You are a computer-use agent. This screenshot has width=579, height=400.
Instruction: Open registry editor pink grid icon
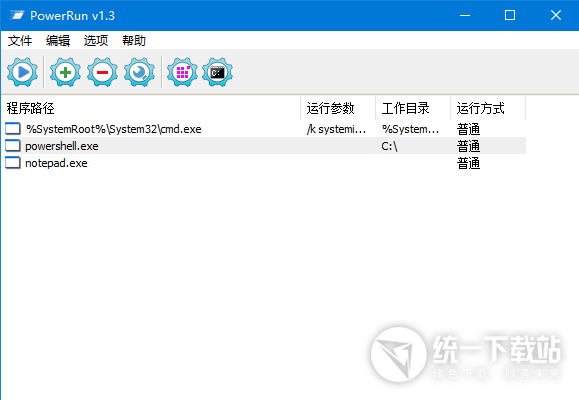pos(182,72)
